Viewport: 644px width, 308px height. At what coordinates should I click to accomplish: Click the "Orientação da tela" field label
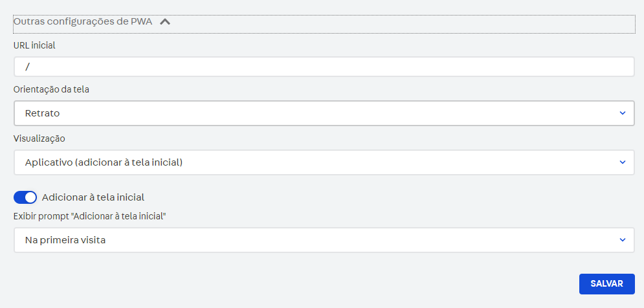pos(51,89)
